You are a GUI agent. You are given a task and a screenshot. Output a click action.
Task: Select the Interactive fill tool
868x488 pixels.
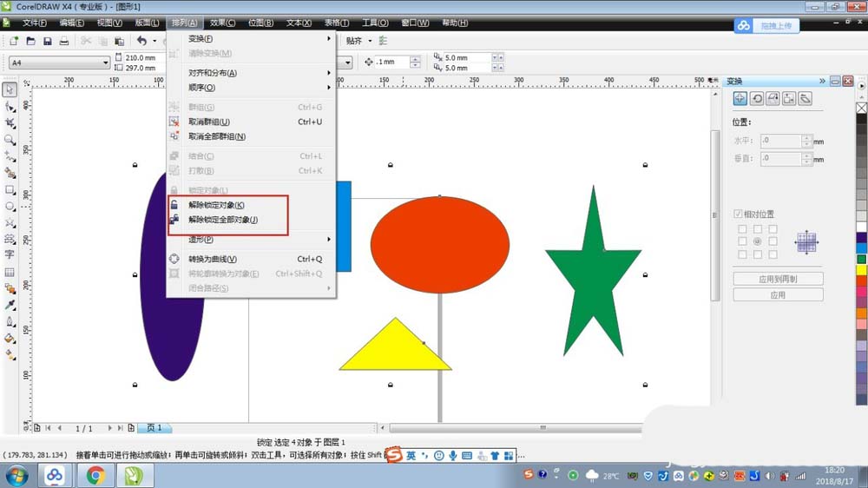pyautogui.click(x=10, y=355)
